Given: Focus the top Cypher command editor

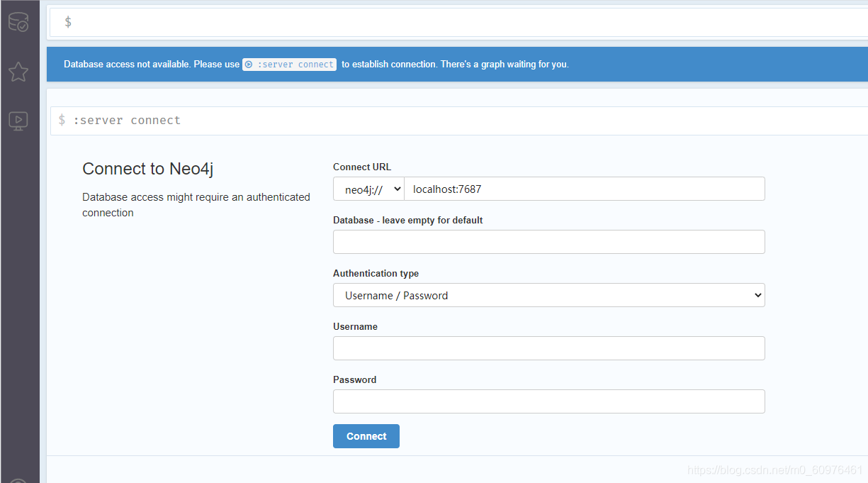Looking at the screenshot, I should click(458, 22).
